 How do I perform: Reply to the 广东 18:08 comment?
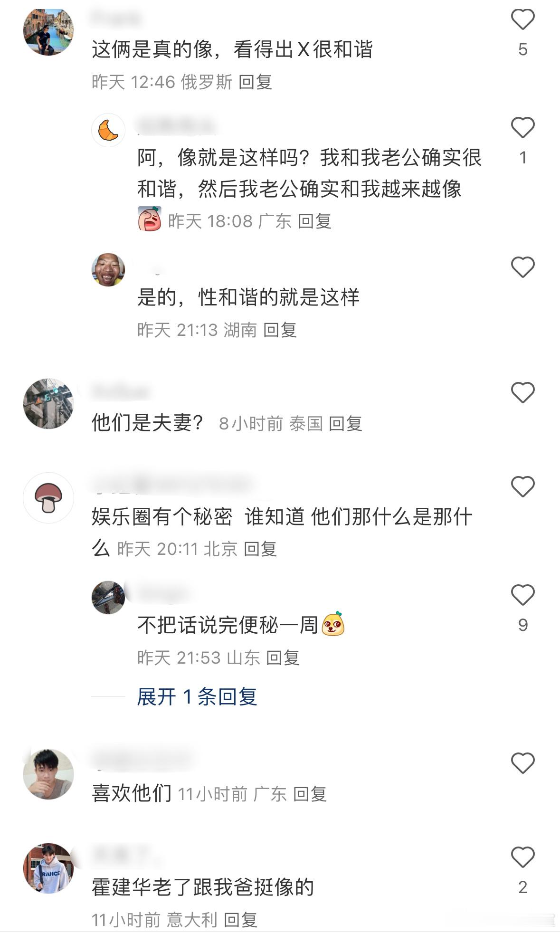(x=314, y=221)
